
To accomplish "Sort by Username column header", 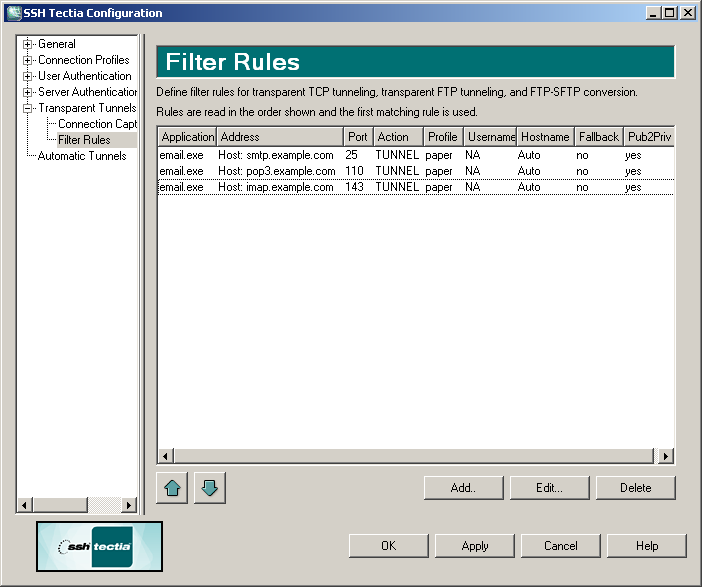I will [x=490, y=137].
